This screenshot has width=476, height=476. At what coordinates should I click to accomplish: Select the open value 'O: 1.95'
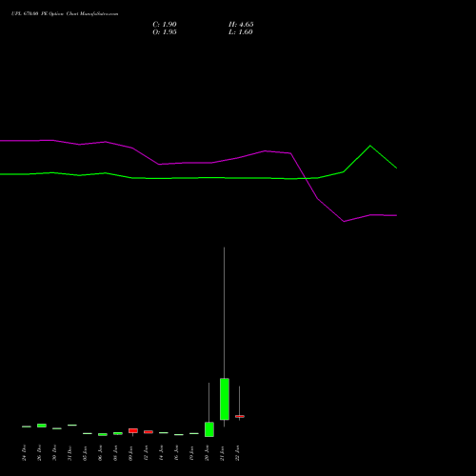pos(165,32)
